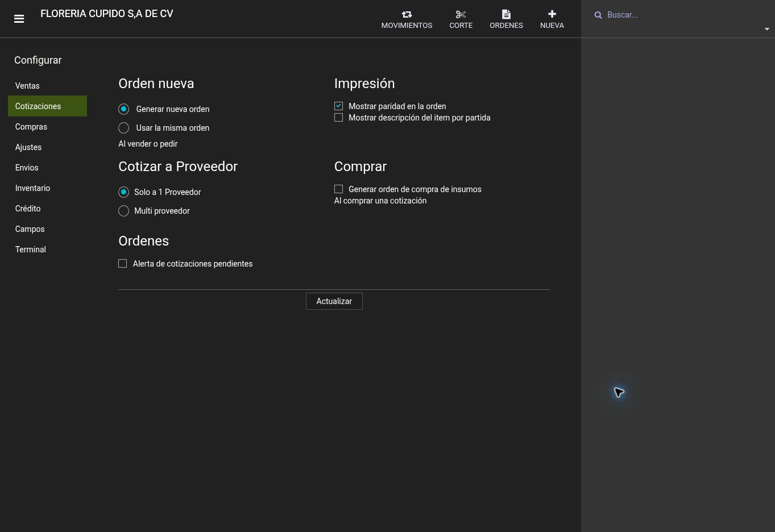
Task: Select Cotizaciones in the sidebar
Action: point(47,106)
